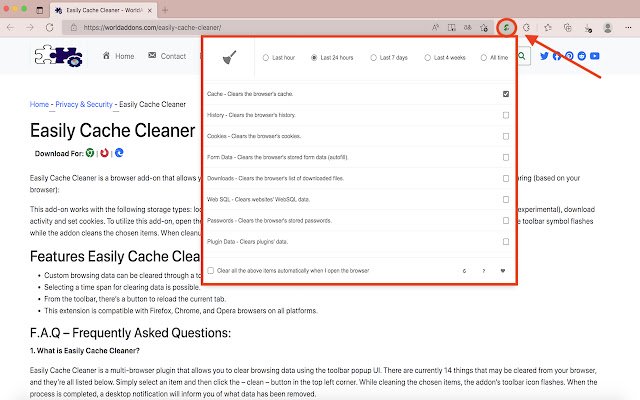This screenshot has height=400, width=640.
Task: Click the Read Aloud icon in address bar
Action: [x=436, y=27]
